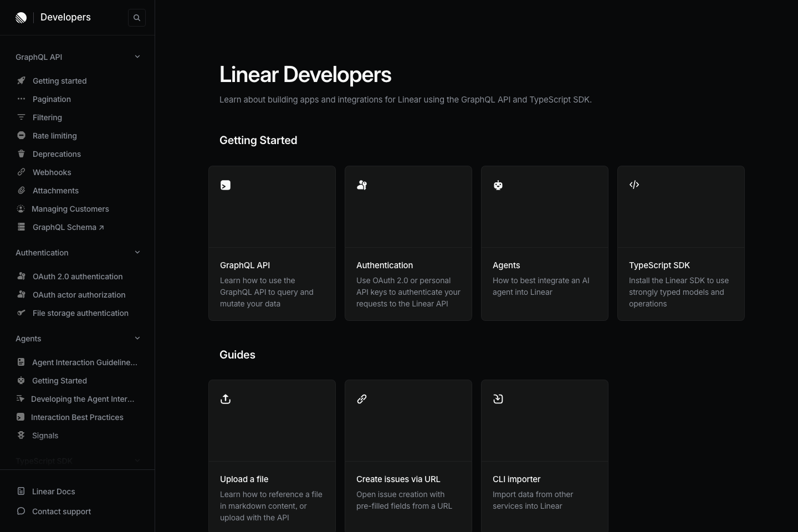The height and width of the screenshot is (532, 798).
Task: Click the upload icon on the Upload a file card
Action: [226, 399]
